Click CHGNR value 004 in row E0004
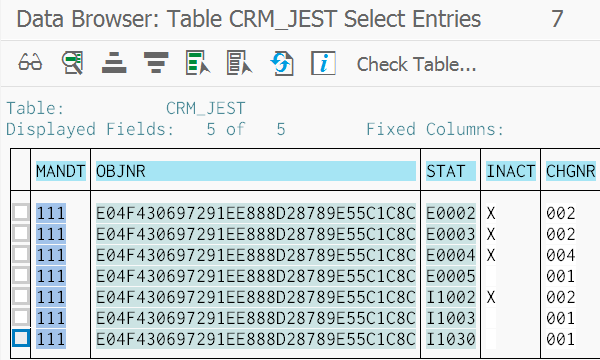Viewport: 600px width, 360px height. click(561, 255)
